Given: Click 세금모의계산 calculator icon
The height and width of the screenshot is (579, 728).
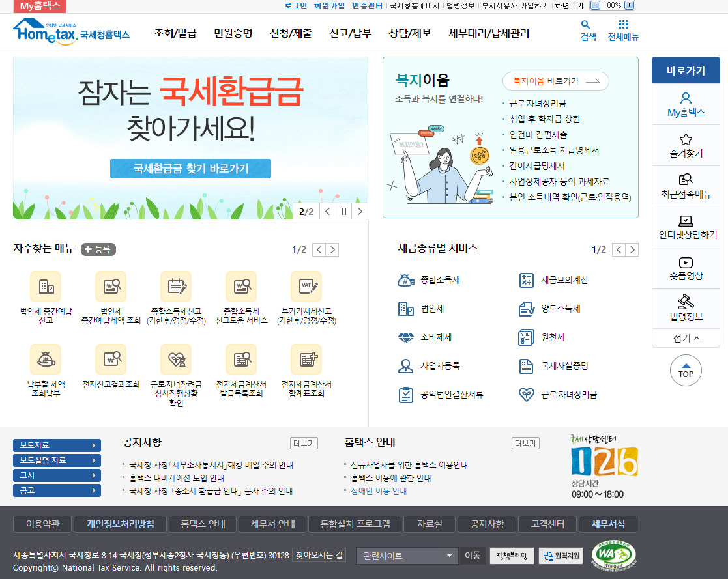Looking at the screenshot, I should (526, 280).
